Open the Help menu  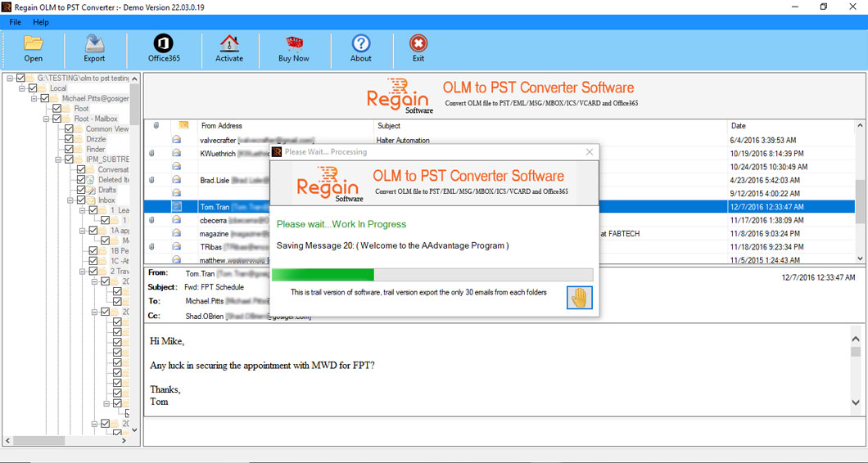coord(40,22)
